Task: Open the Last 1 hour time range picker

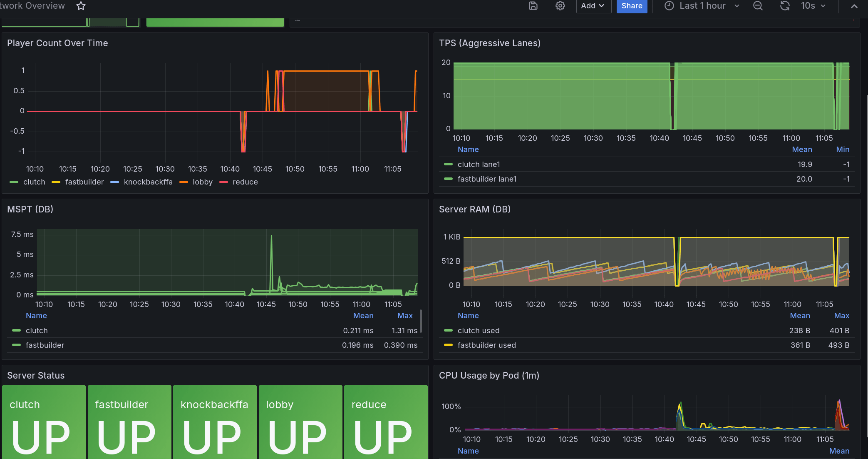Action: pos(702,6)
